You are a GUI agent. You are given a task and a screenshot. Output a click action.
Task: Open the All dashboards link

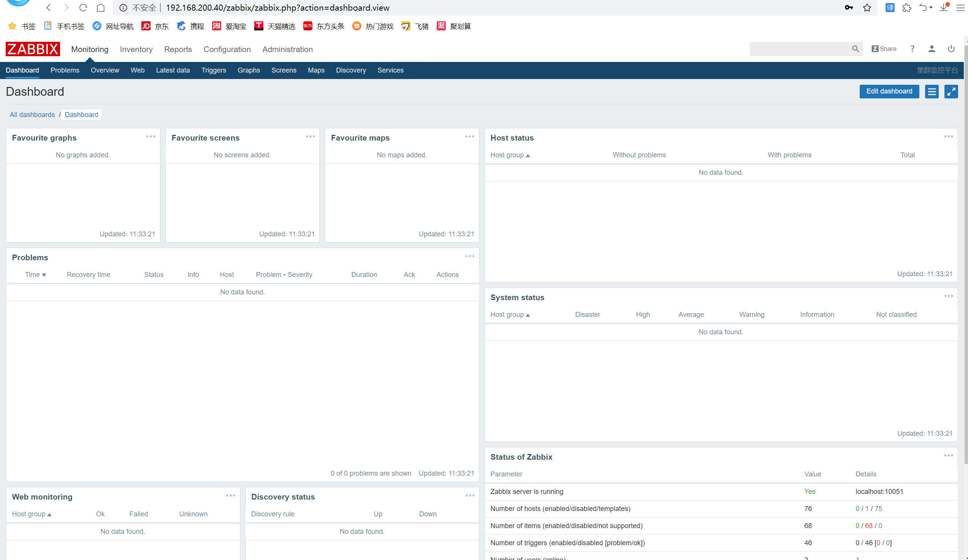(x=32, y=114)
